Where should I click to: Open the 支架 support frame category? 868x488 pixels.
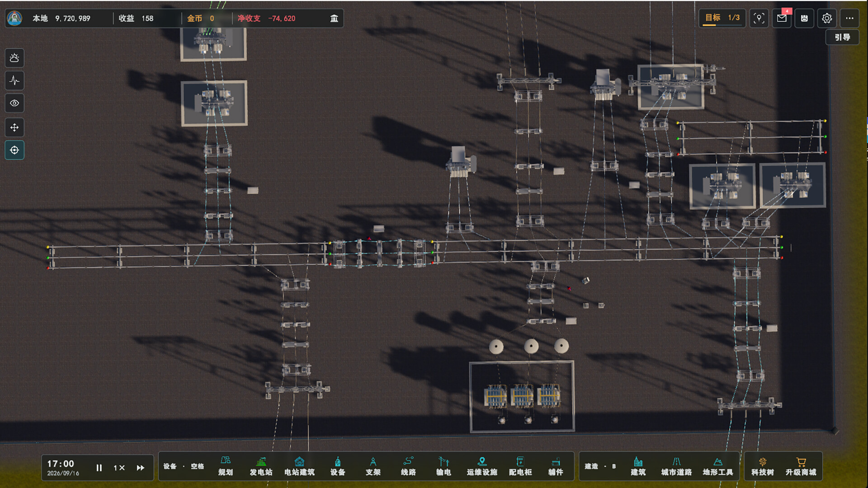(373, 466)
